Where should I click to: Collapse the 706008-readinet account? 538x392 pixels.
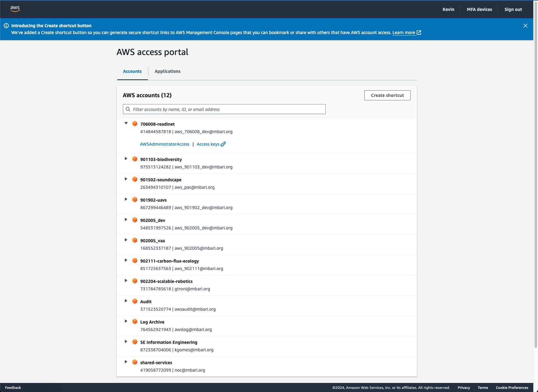point(126,123)
